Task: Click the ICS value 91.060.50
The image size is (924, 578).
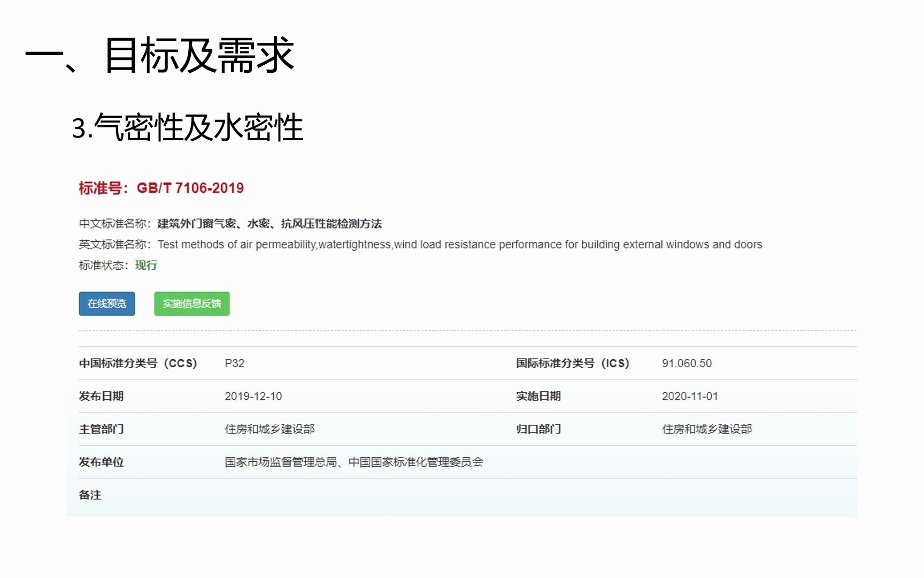Action: click(x=687, y=363)
